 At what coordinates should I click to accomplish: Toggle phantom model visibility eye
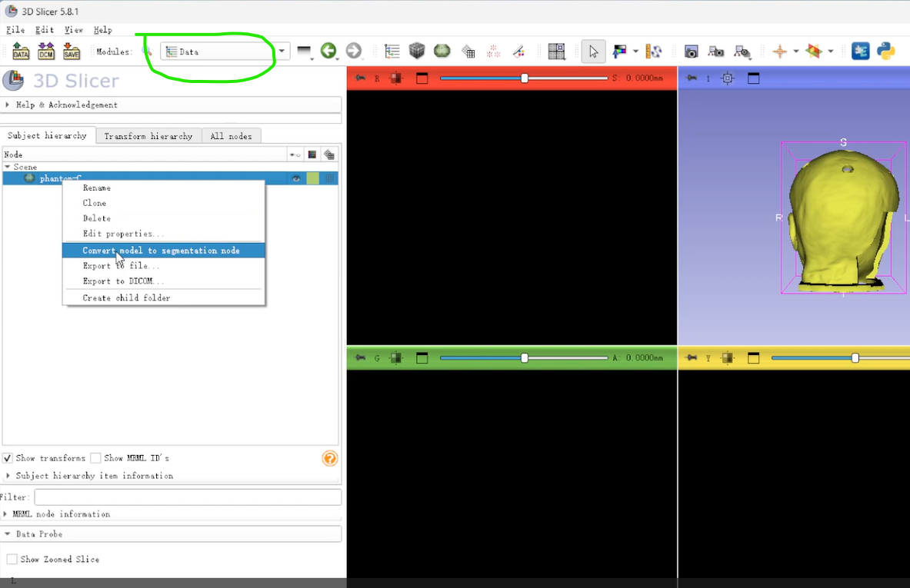point(296,178)
